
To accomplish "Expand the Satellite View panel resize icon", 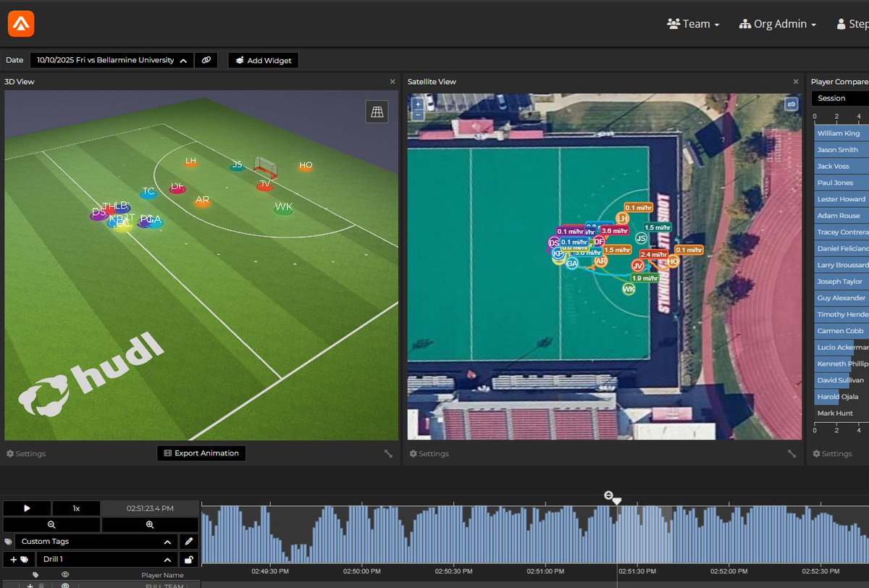I will pyautogui.click(x=792, y=453).
